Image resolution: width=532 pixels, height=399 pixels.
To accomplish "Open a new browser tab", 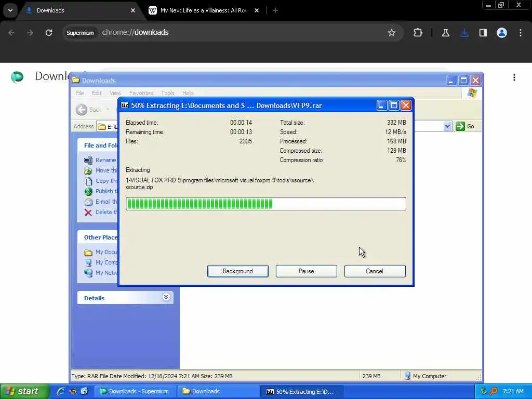I will (x=275, y=10).
